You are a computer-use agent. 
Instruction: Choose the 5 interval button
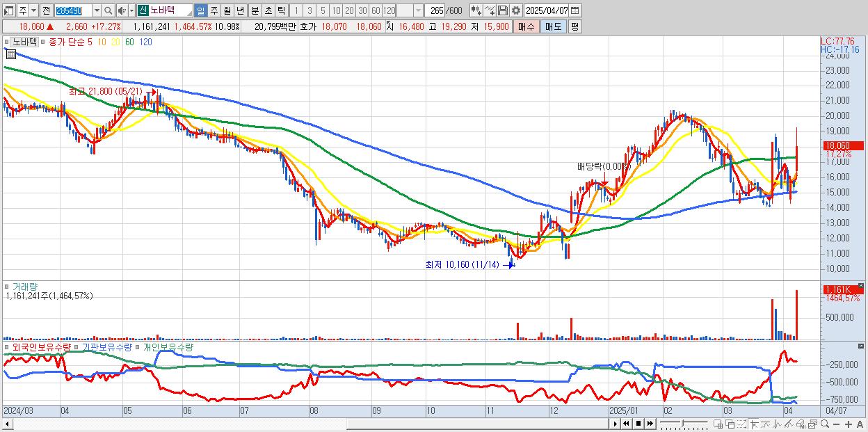pos(323,11)
